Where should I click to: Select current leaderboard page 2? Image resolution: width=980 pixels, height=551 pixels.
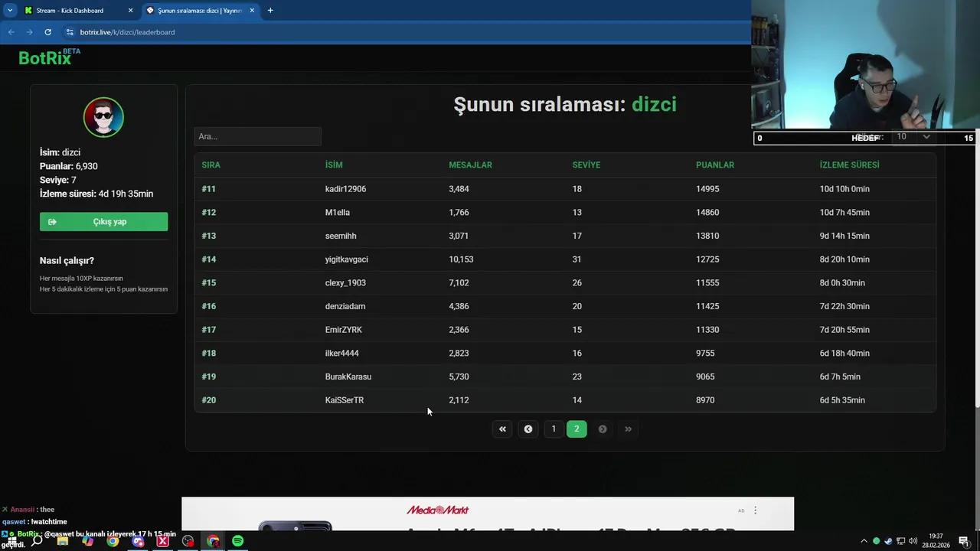[577, 429]
